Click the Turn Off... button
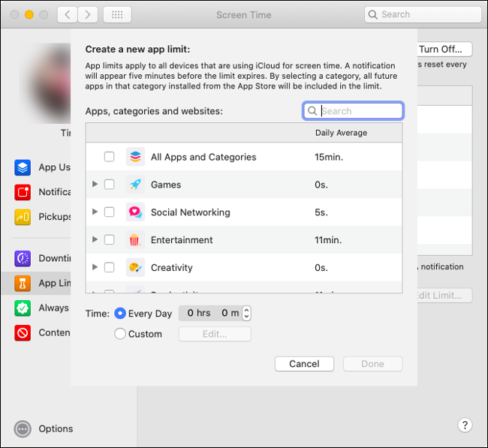The height and width of the screenshot is (448, 488). (x=444, y=50)
